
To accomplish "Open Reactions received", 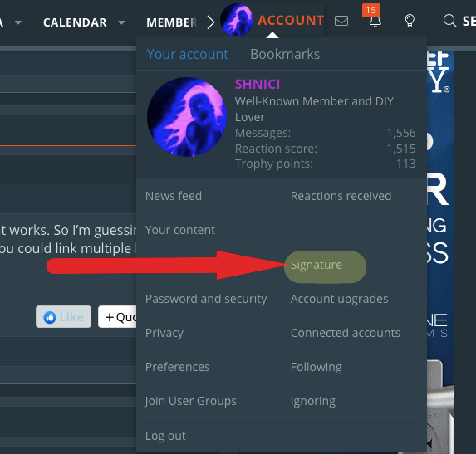I will point(341,196).
